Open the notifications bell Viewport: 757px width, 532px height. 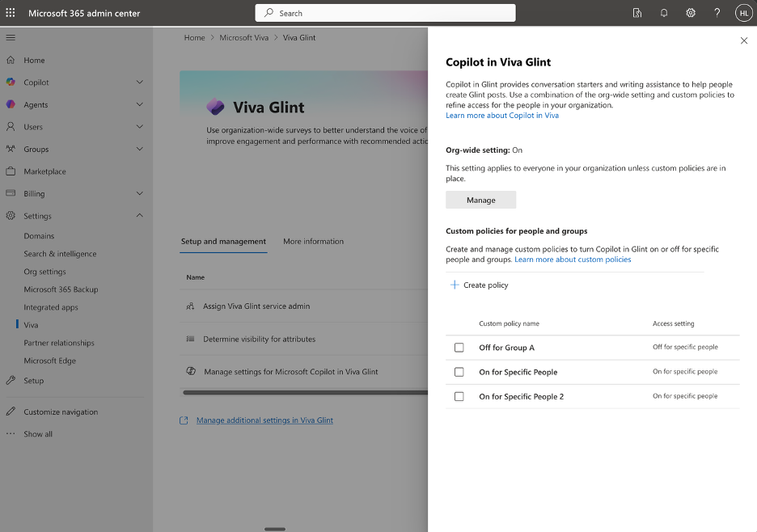tap(663, 12)
